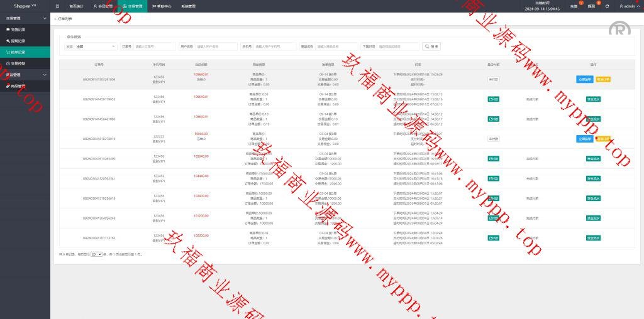Open 商品管理 item in the sidebar
This screenshot has width=644, height=319.
tap(19, 86)
